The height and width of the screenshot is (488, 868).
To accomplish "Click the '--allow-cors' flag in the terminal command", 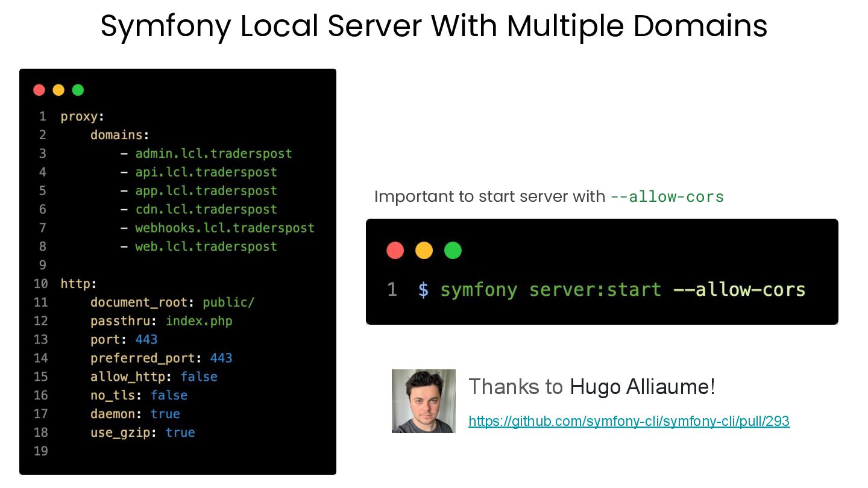I will 739,290.
